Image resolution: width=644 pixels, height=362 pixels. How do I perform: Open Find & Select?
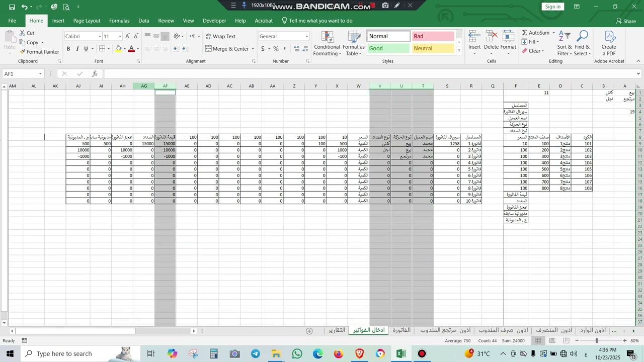click(582, 44)
